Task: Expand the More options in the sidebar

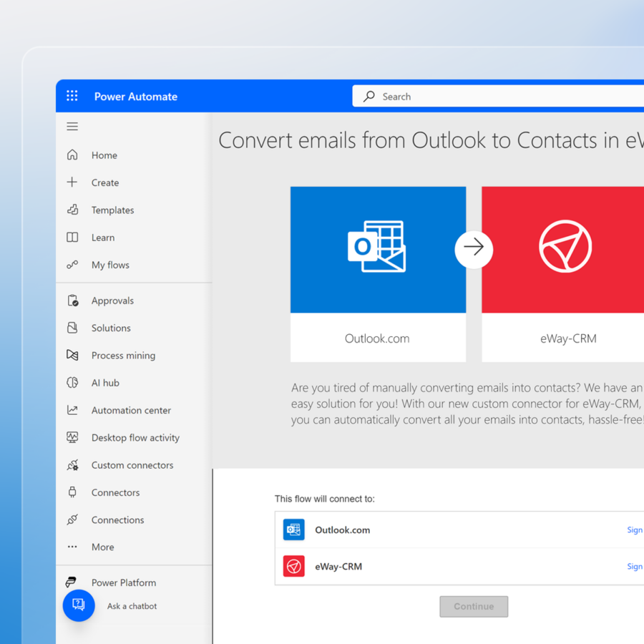Action: 102,547
